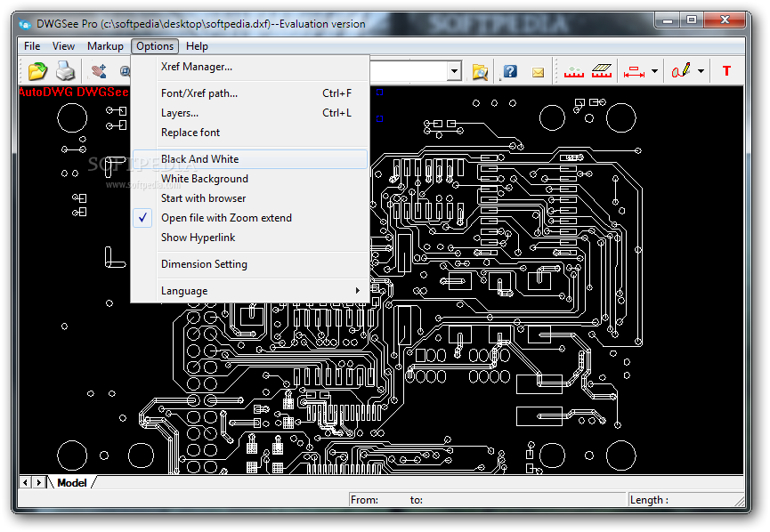The width and height of the screenshot is (770, 532).
Task: Select the measure area ruler tool
Action: [x=602, y=72]
